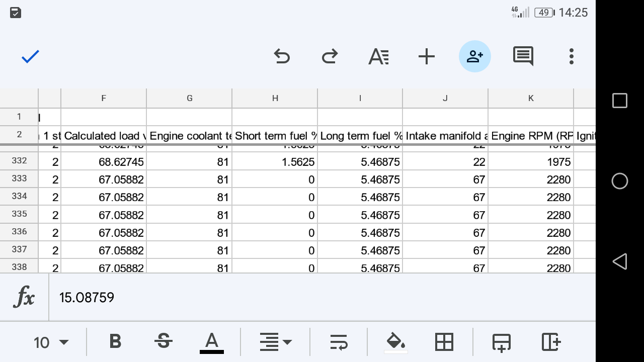The width and height of the screenshot is (644, 362).
Task: Open the text color picker
Action: (212, 343)
